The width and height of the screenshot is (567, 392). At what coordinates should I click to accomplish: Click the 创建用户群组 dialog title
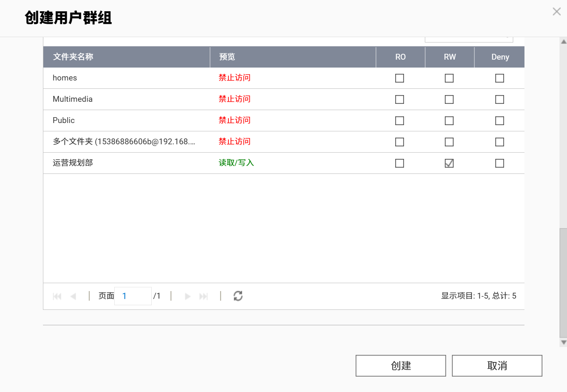[x=68, y=18]
